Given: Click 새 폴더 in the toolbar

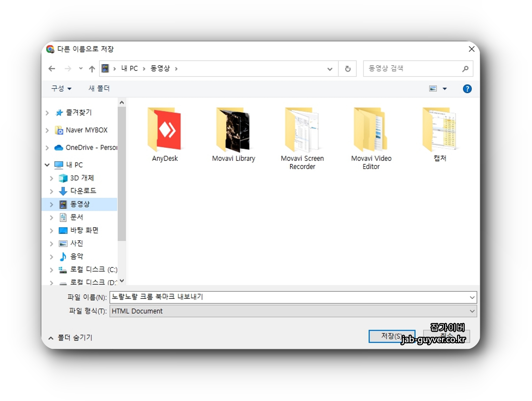Looking at the screenshot, I should coord(99,88).
